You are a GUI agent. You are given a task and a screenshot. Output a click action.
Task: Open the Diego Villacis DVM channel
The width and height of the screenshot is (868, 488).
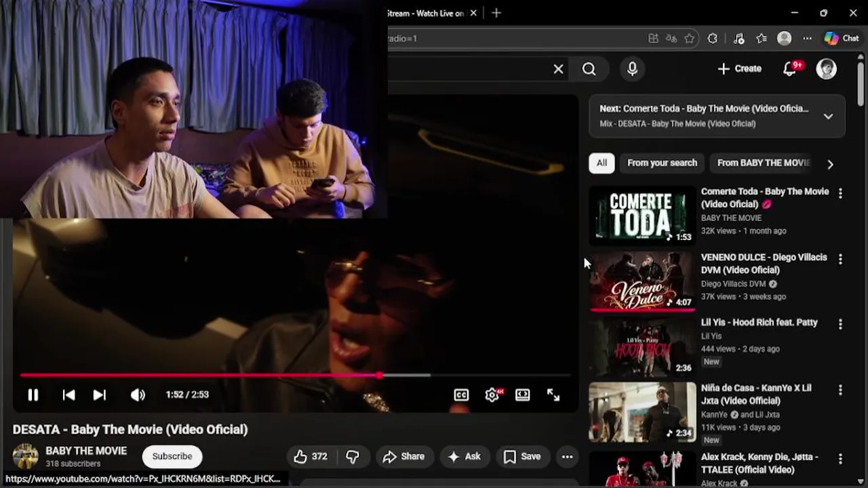pos(733,284)
